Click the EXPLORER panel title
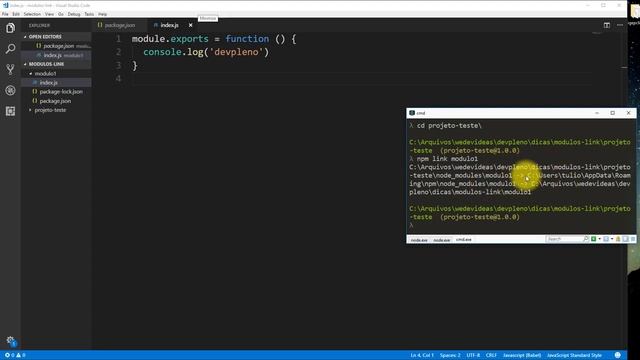The image size is (640, 360). click(x=39, y=25)
